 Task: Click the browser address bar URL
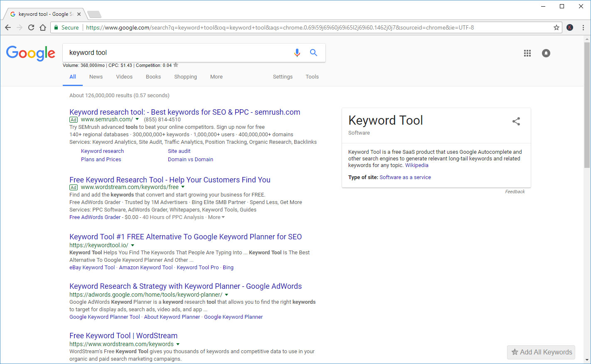click(x=280, y=27)
